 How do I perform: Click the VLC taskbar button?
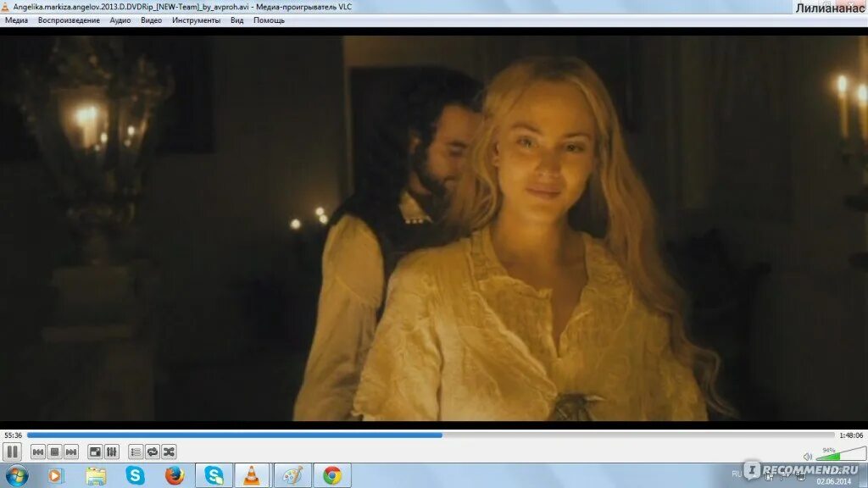(252, 476)
